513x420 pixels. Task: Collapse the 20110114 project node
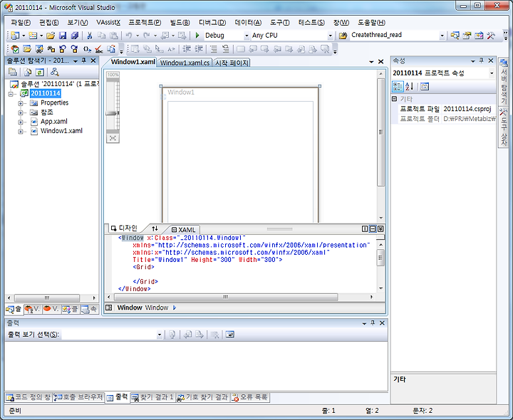tap(11, 94)
